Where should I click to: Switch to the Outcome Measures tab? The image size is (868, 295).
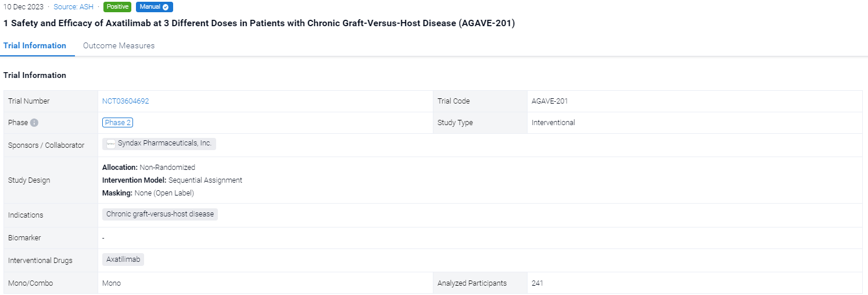[x=119, y=45]
